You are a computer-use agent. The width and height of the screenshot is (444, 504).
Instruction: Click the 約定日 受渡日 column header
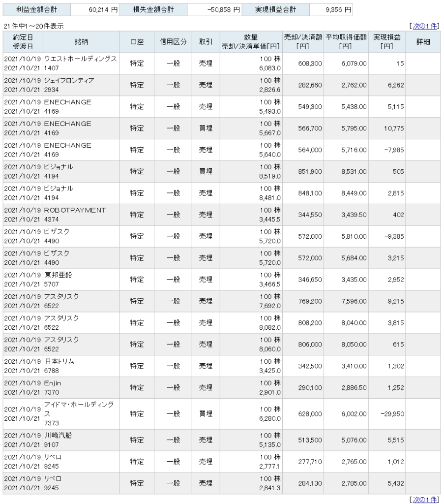pos(23,42)
